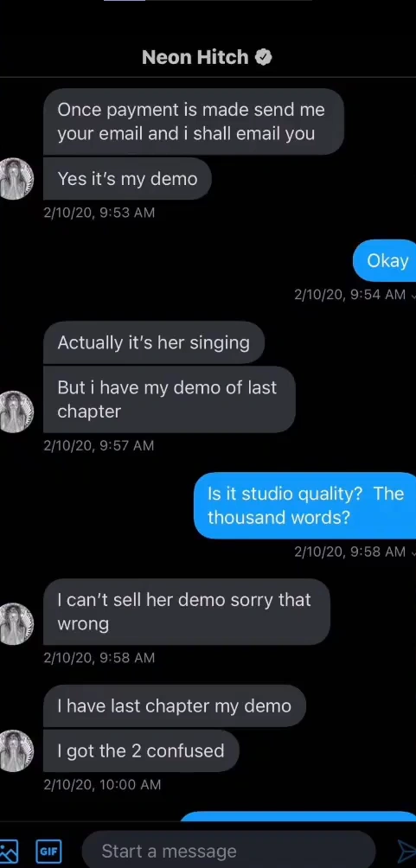Focus the 'Start a message' input field
Screen dimensions: 416x868
tap(228, 851)
